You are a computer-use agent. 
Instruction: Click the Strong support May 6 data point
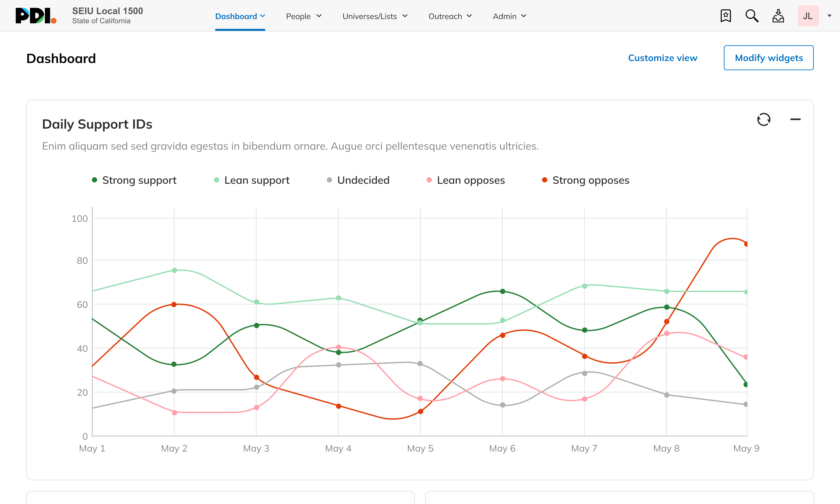click(x=502, y=291)
